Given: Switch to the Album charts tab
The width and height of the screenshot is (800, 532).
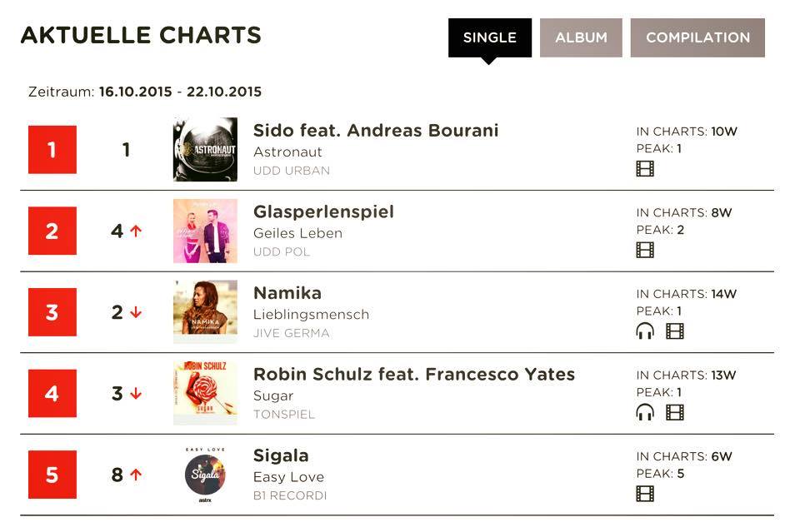Looking at the screenshot, I should tap(581, 37).
